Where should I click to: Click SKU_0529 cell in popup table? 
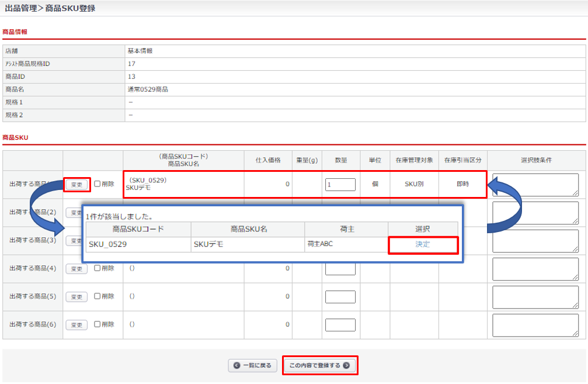tap(138, 244)
